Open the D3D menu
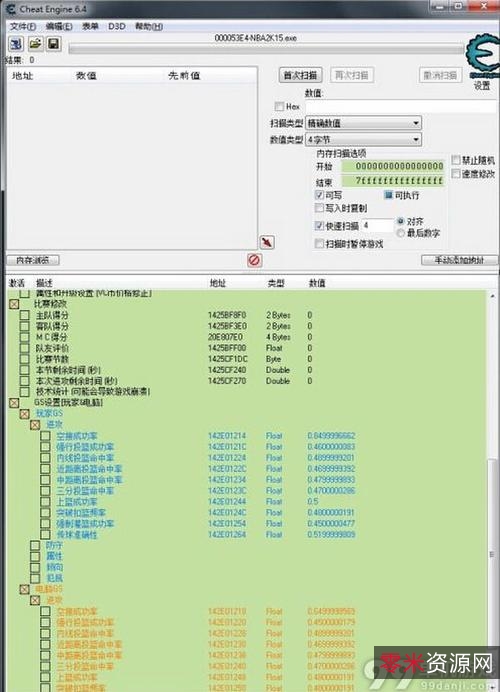 pos(117,26)
